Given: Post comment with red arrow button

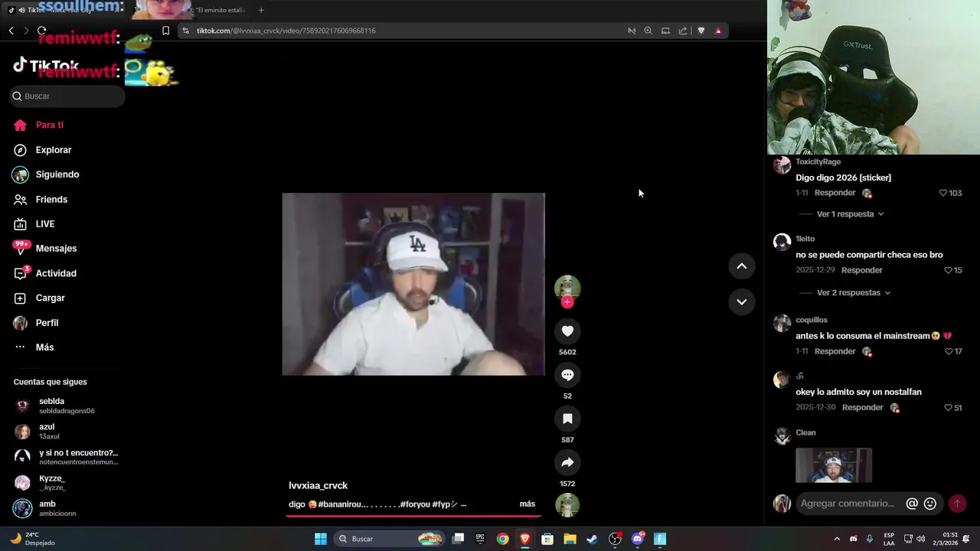Looking at the screenshot, I should (x=957, y=504).
